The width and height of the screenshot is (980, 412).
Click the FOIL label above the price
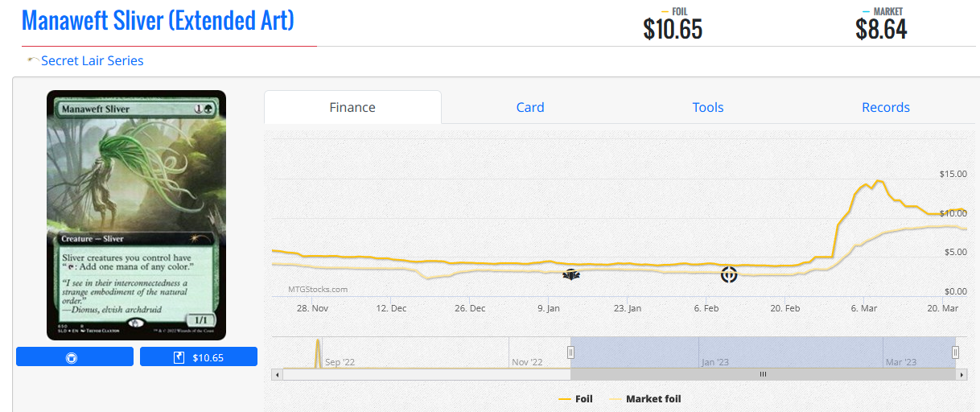[680, 11]
